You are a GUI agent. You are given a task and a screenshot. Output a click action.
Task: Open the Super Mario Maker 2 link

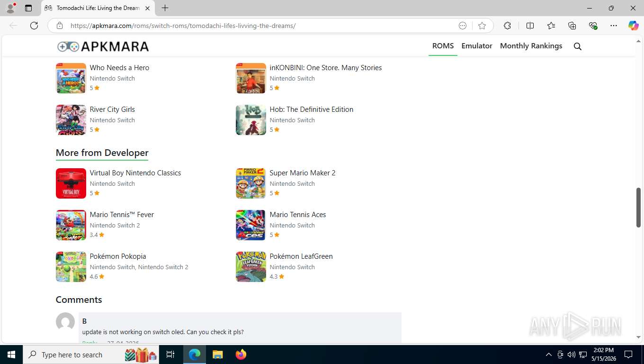tap(303, 173)
